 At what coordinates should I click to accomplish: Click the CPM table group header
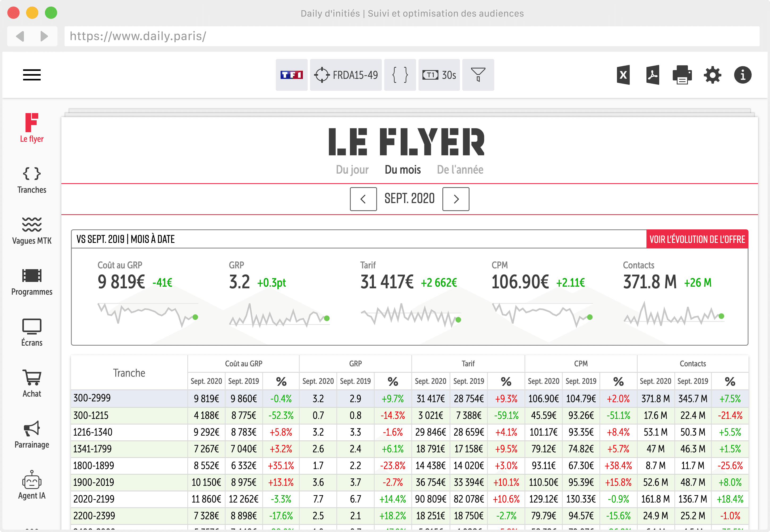coord(581,364)
